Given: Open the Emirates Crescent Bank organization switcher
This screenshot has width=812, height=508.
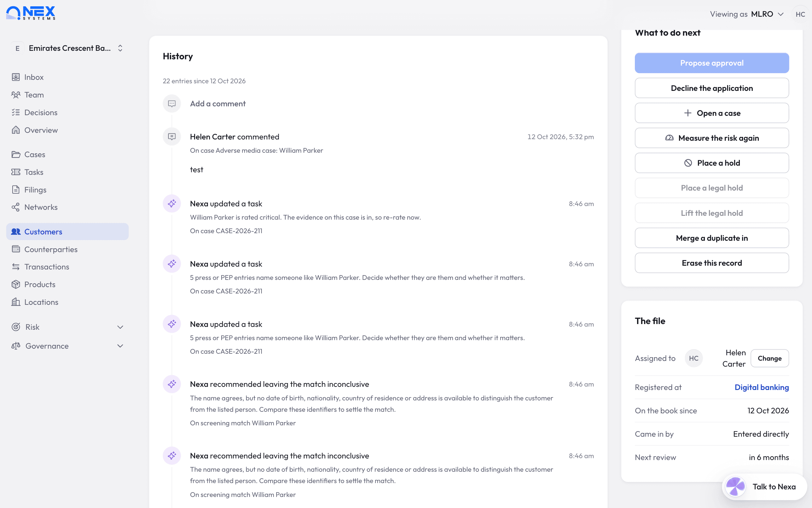Looking at the screenshot, I should (67, 48).
